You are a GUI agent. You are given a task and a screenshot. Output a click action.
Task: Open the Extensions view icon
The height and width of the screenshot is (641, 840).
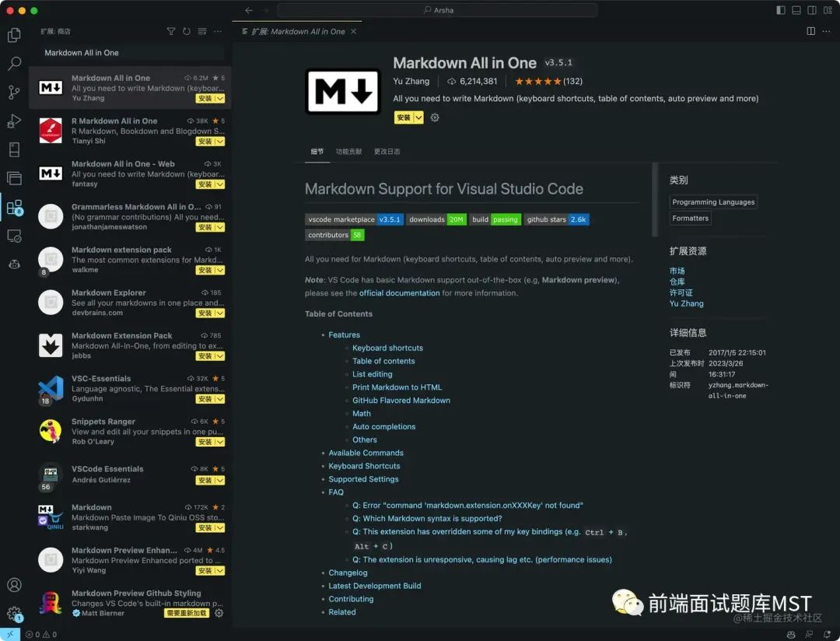pos(15,207)
